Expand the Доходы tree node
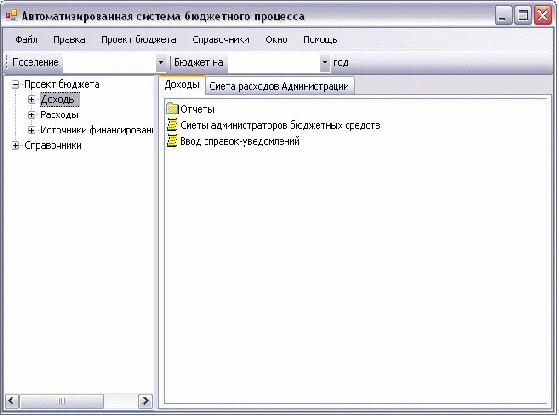This screenshot has width=559, height=416. tap(31, 99)
